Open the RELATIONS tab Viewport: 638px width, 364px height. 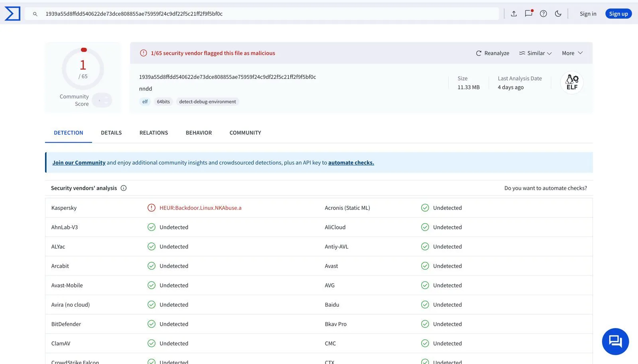coord(154,133)
